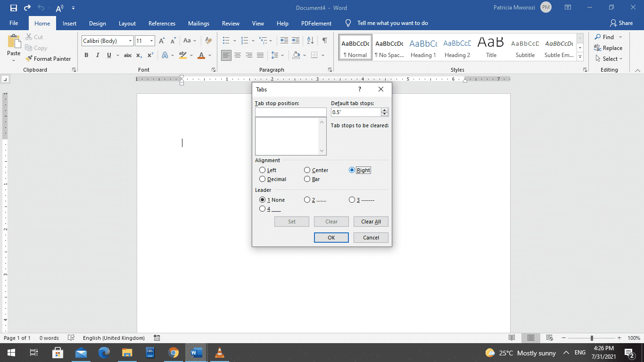Apply justify alignment
The image size is (644, 362).
click(260, 55)
